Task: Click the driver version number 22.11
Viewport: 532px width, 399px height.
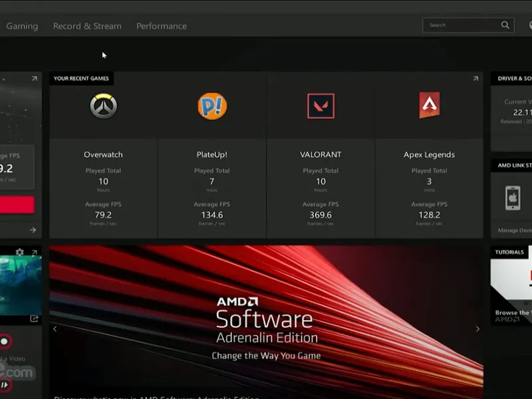Action: click(x=522, y=112)
